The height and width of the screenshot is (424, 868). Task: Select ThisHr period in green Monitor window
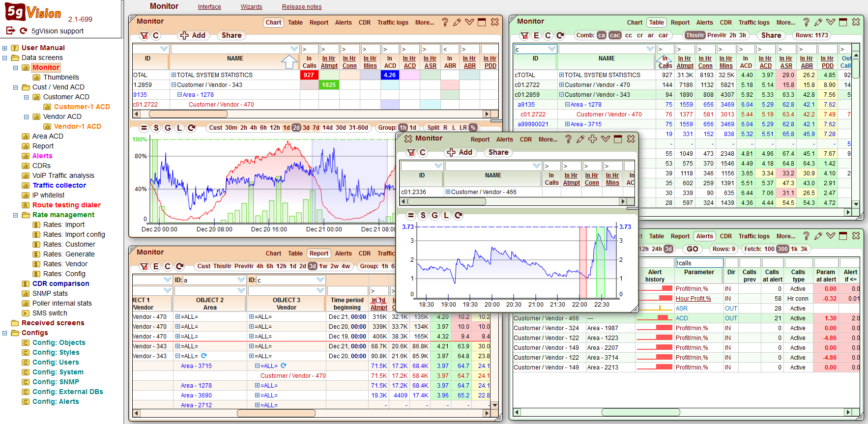coord(695,35)
